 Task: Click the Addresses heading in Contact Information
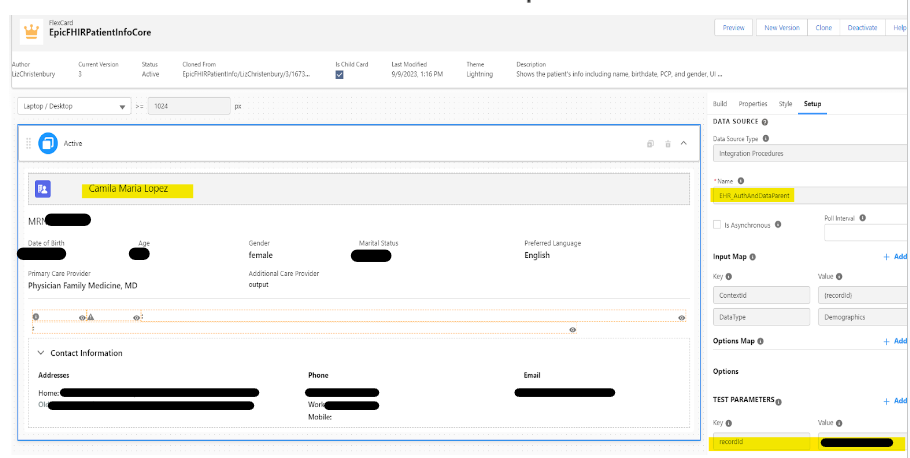coord(54,376)
